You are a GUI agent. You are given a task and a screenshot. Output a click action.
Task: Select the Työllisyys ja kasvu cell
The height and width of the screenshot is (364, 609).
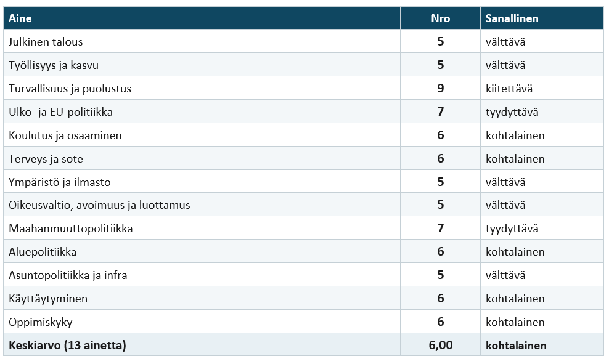[x=202, y=65]
